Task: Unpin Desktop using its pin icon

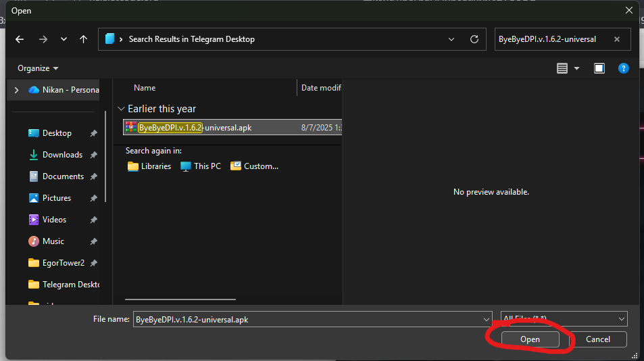Action: tap(94, 133)
